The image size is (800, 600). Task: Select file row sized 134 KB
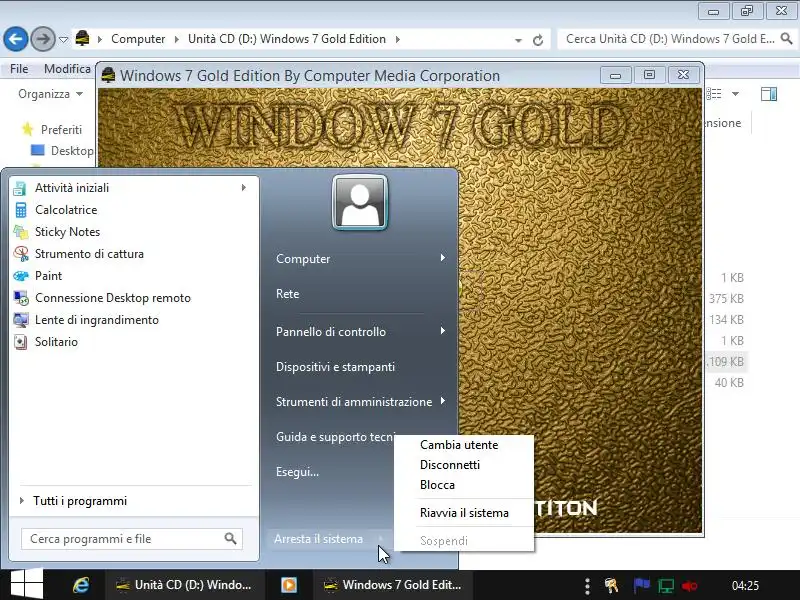(x=726, y=320)
